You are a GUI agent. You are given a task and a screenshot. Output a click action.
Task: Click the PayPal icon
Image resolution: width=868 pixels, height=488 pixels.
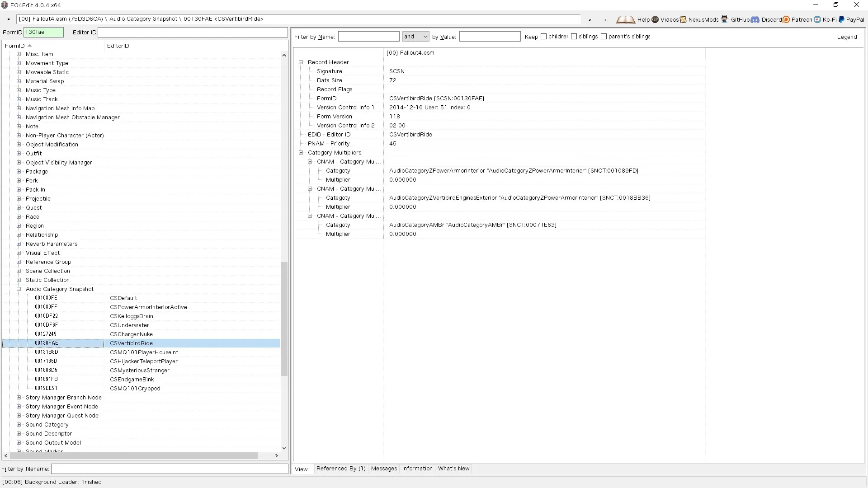point(841,19)
